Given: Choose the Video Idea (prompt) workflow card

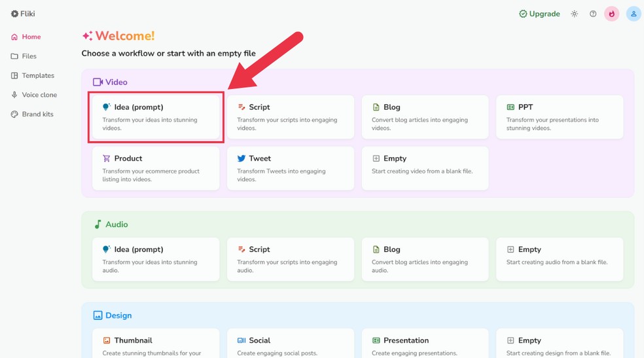Looking at the screenshot, I should tap(156, 117).
